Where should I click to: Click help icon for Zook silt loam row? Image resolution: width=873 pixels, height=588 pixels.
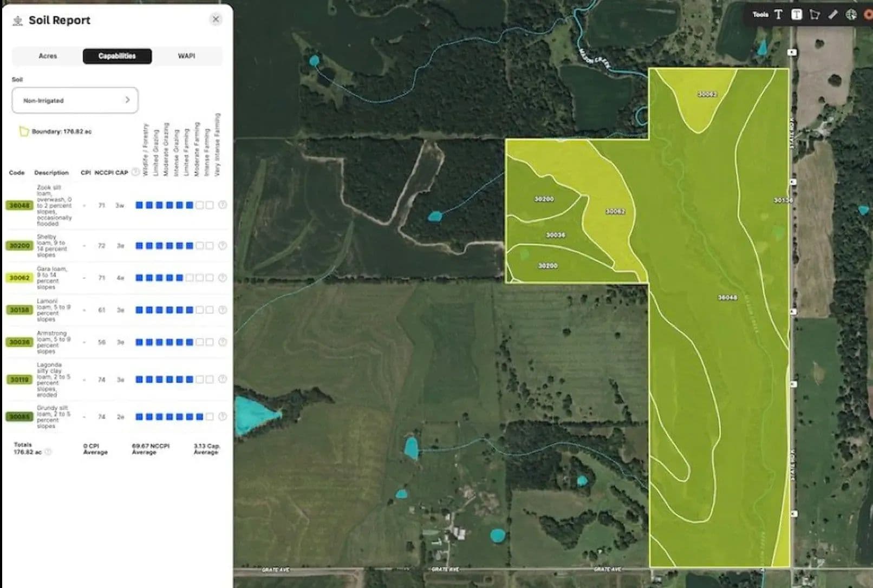222,205
